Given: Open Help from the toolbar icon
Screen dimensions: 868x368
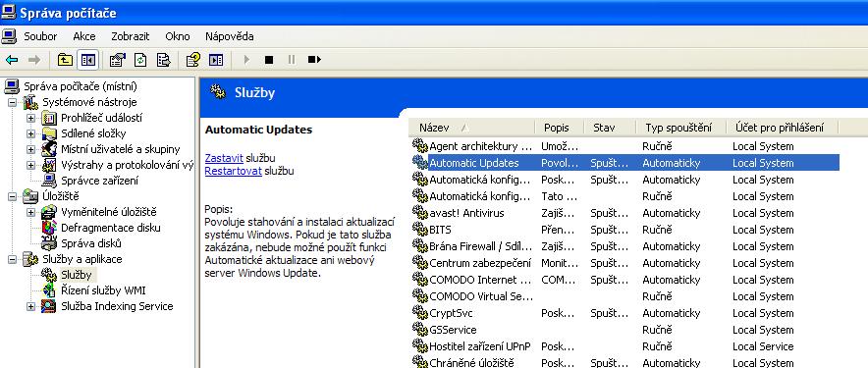Looking at the screenshot, I should [193, 60].
